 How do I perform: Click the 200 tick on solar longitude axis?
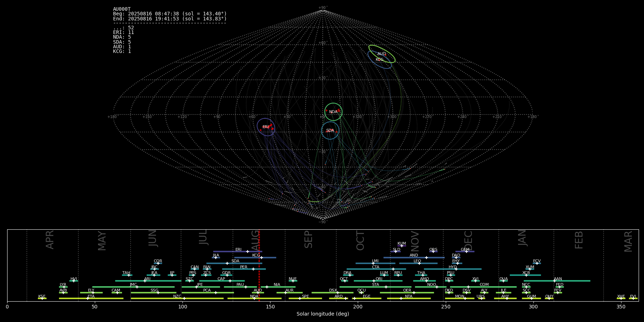(x=358, y=307)
